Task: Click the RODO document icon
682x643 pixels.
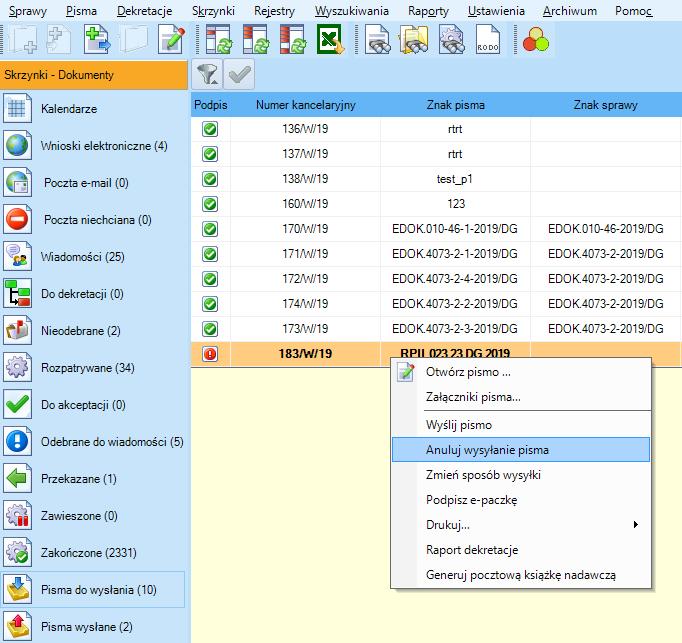Action: click(488, 40)
